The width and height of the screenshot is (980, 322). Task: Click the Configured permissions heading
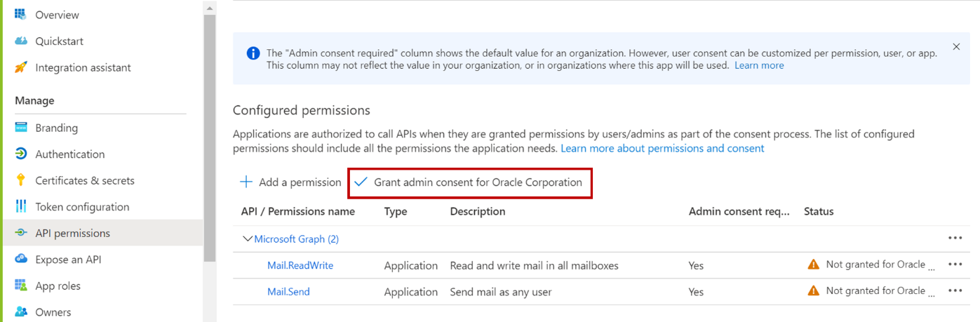tap(302, 110)
